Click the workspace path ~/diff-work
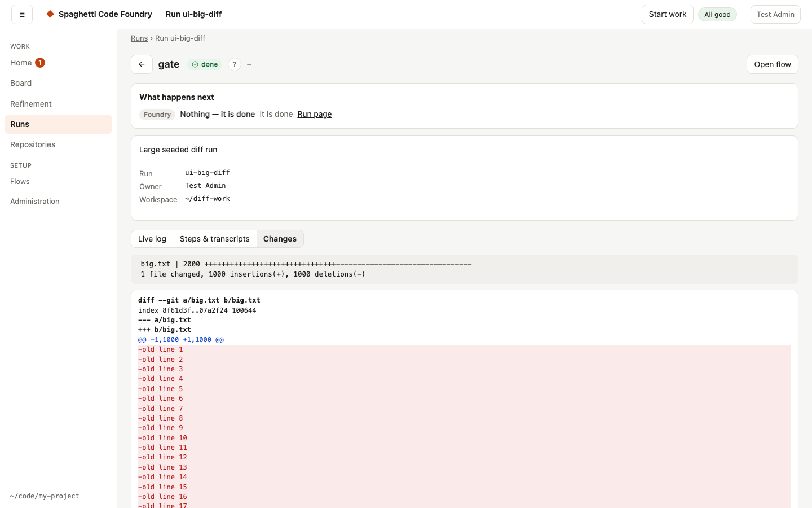The height and width of the screenshot is (508, 812). tap(208, 199)
